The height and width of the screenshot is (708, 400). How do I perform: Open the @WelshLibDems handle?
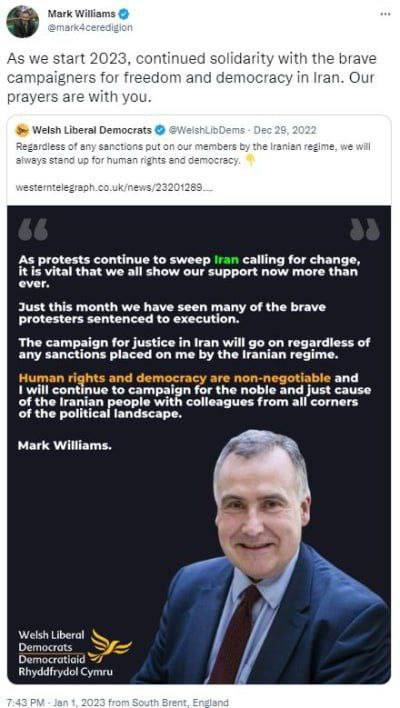pyautogui.click(x=207, y=130)
